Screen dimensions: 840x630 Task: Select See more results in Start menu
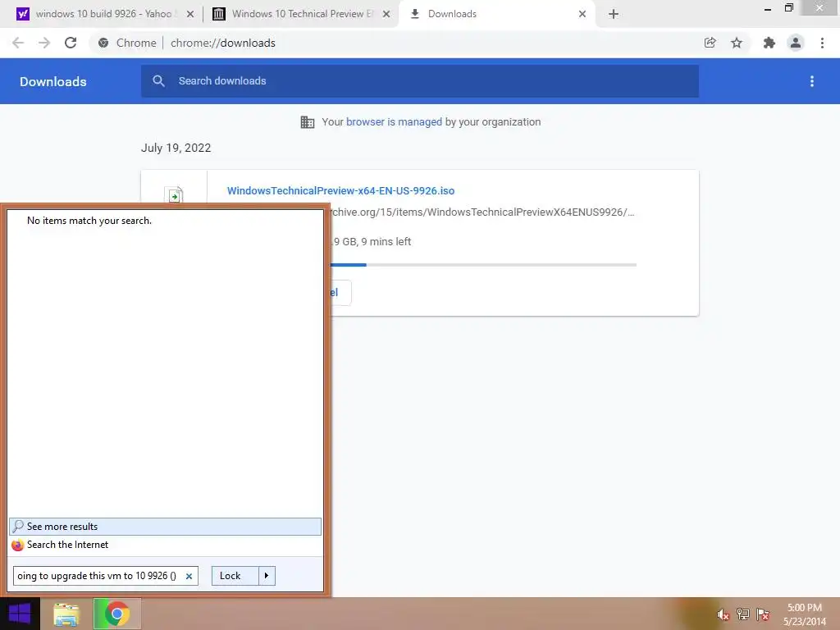(165, 527)
